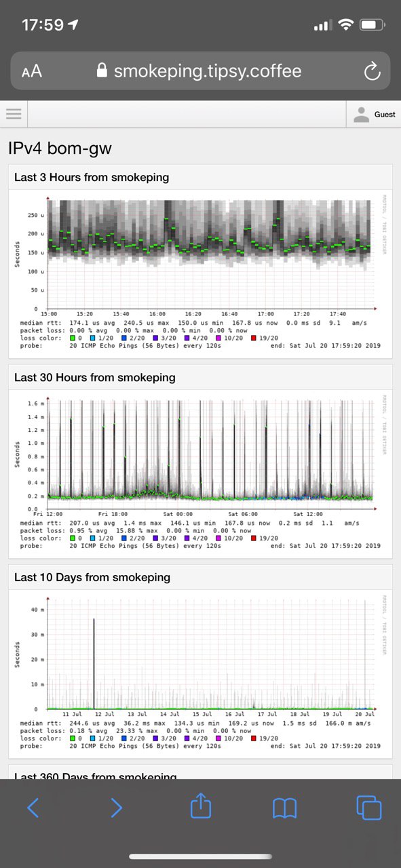The height and width of the screenshot is (868, 401).
Task: Tap the smokeping.tipsy.coffee address bar
Action: coord(200,71)
